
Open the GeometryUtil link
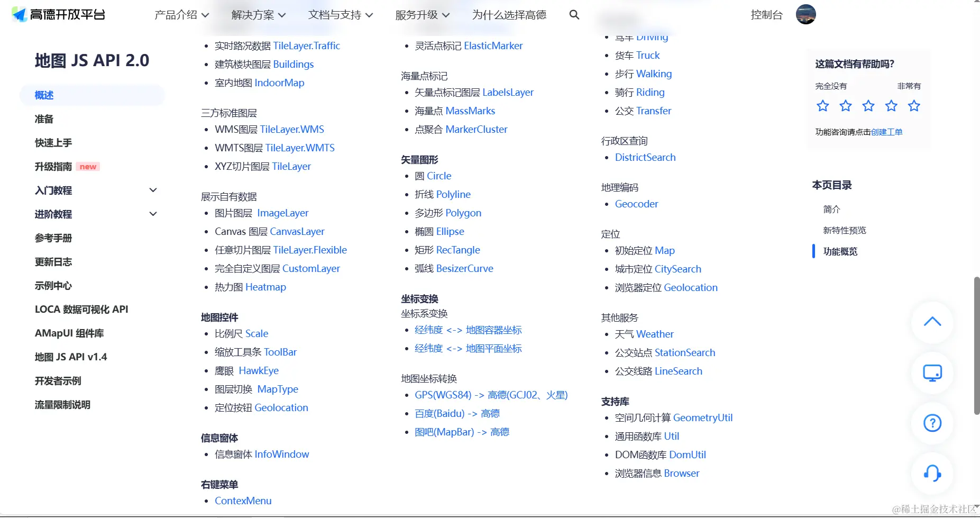pos(703,417)
